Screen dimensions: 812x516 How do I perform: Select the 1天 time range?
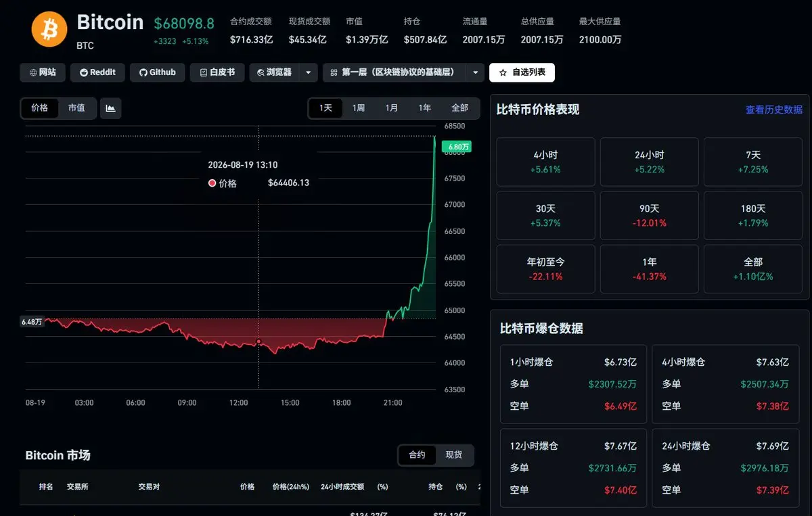pos(326,108)
